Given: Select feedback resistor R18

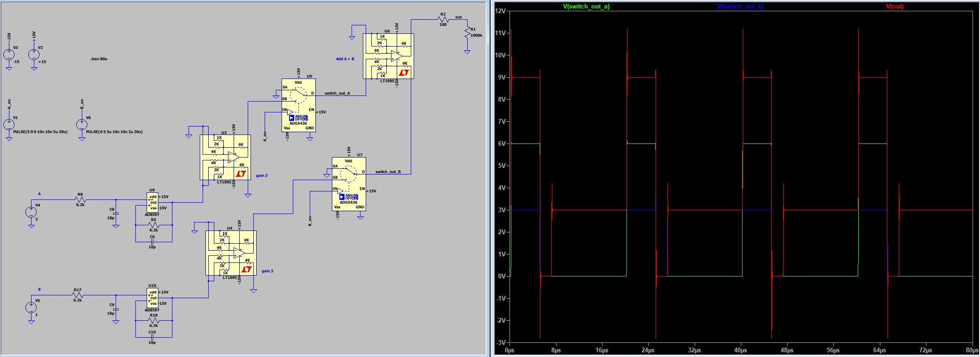Looking at the screenshot, I should [x=154, y=320].
